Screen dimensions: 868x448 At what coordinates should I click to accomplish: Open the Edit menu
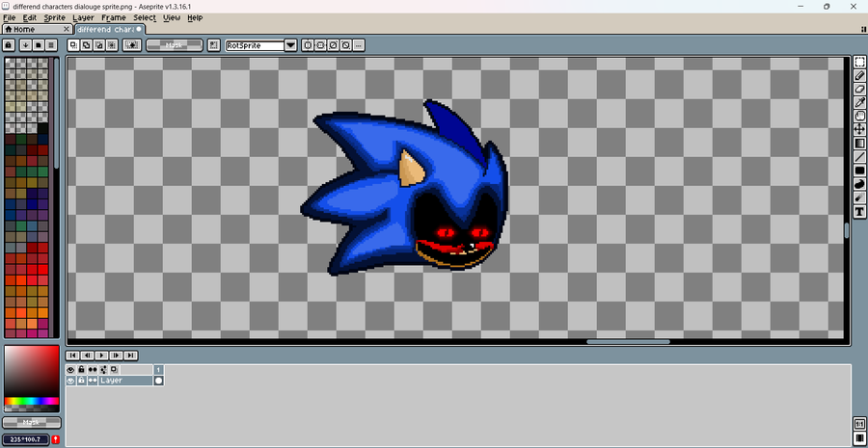point(29,17)
